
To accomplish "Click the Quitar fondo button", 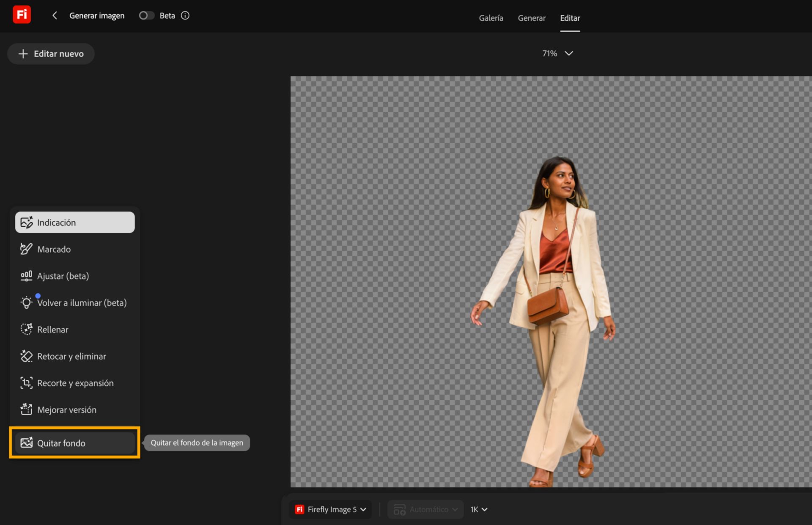I will coord(75,443).
